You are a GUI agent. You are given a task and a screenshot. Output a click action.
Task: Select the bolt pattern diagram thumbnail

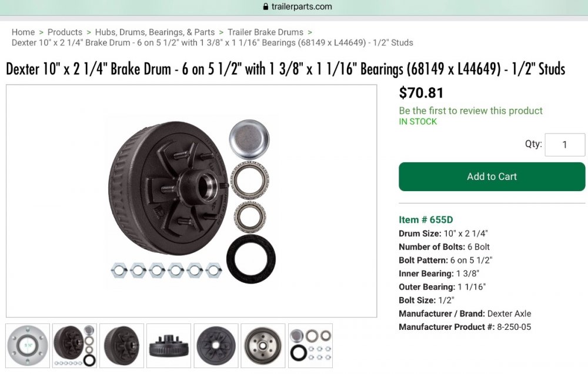coord(28,346)
